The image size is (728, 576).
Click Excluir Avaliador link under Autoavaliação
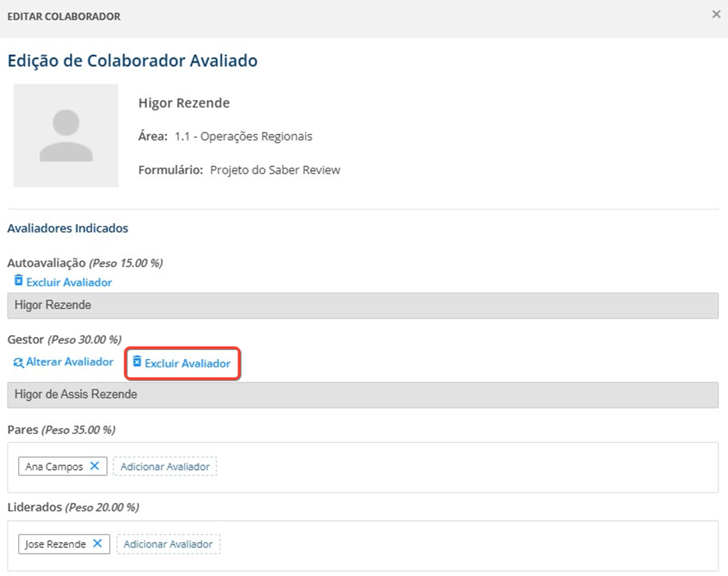pyautogui.click(x=69, y=282)
